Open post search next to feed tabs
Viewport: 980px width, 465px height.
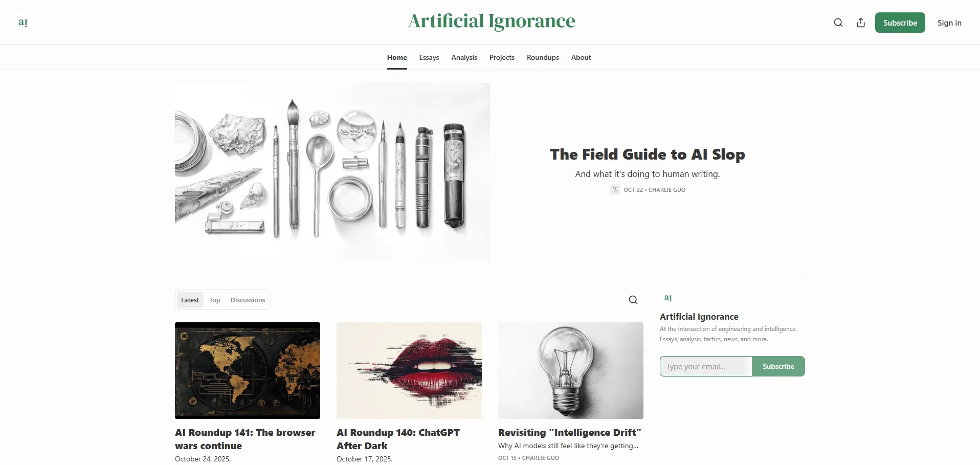tap(633, 300)
